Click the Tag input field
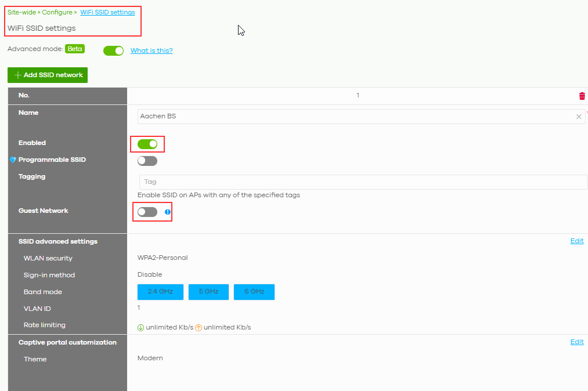 (363, 182)
